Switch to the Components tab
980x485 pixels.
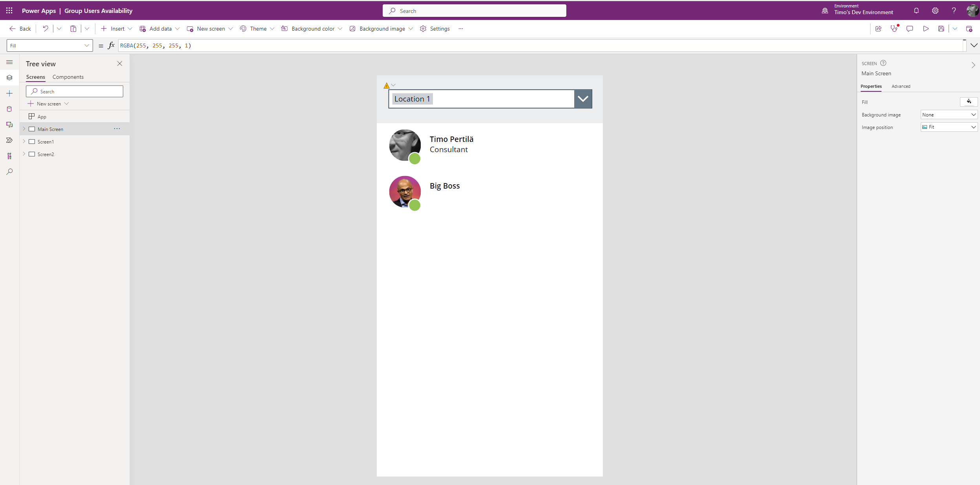68,77
